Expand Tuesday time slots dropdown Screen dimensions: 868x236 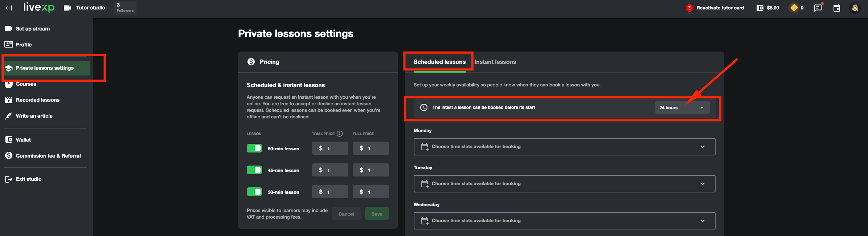[564, 184]
